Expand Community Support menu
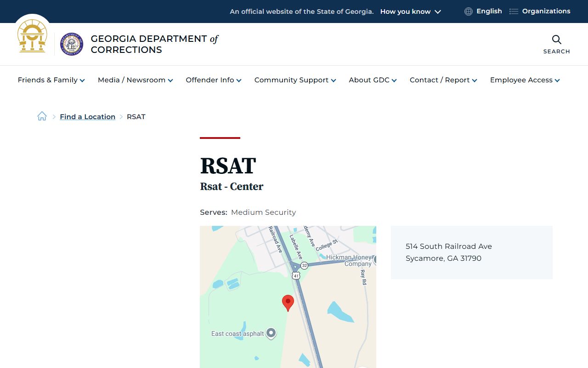Viewport: 588px width, 368px height. coord(295,80)
